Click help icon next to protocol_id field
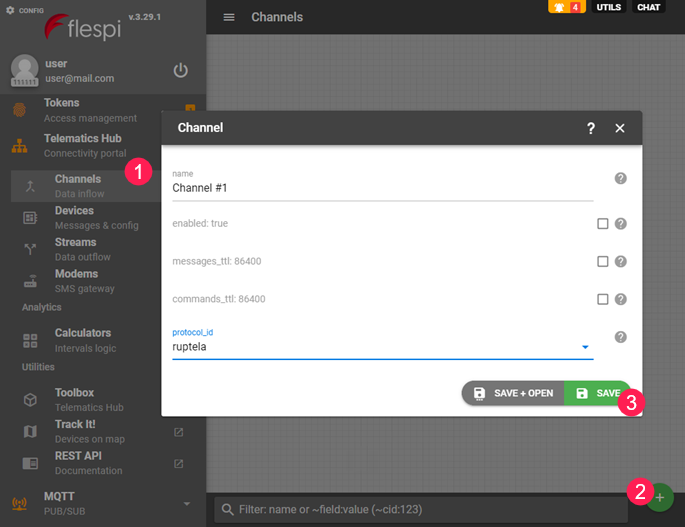 pyautogui.click(x=620, y=338)
